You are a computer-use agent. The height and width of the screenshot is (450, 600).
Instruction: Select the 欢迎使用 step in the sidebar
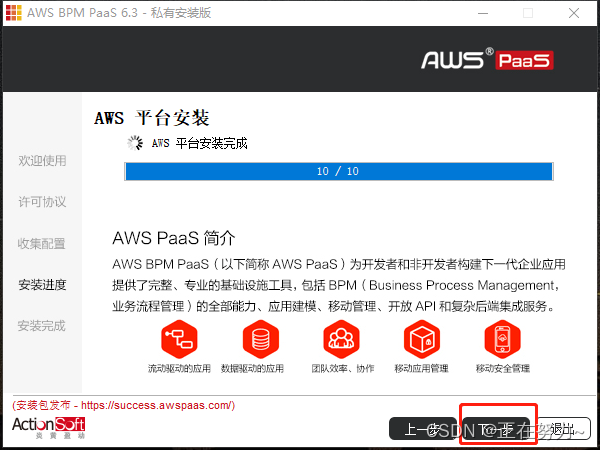(x=42, y=160)
